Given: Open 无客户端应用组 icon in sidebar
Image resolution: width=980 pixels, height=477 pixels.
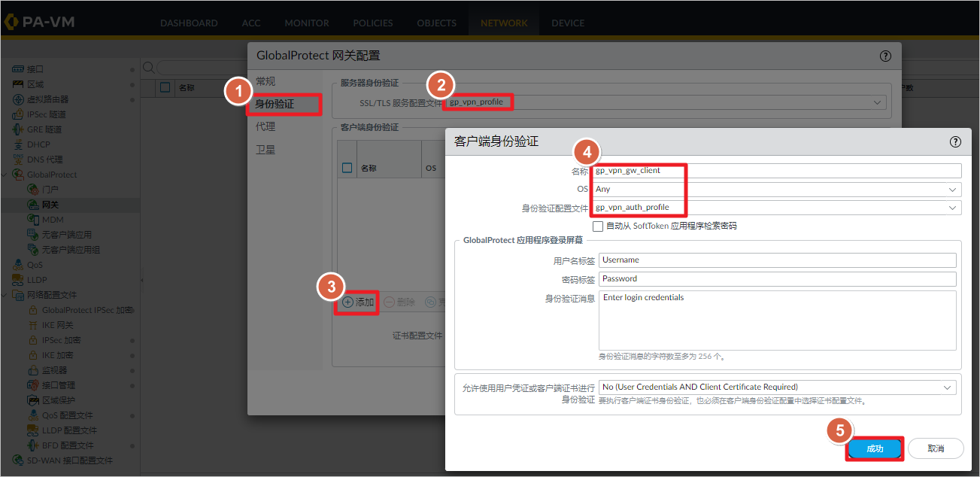Looking at the screenshot, I should pos(33,250).
